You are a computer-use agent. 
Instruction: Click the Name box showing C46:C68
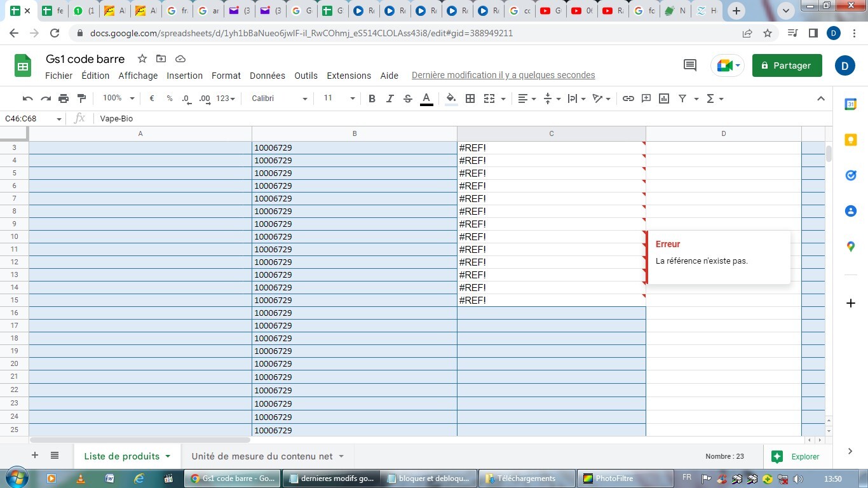[x=33, y=119]
